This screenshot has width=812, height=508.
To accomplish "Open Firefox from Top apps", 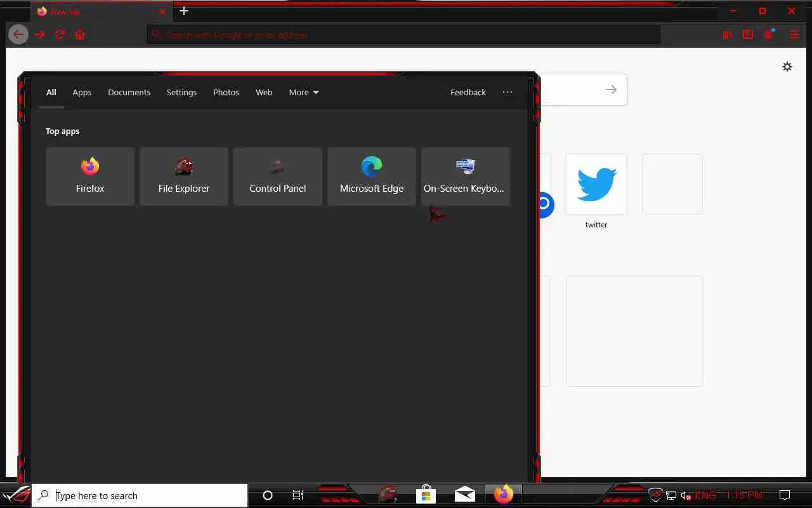I will coord(90,177).
